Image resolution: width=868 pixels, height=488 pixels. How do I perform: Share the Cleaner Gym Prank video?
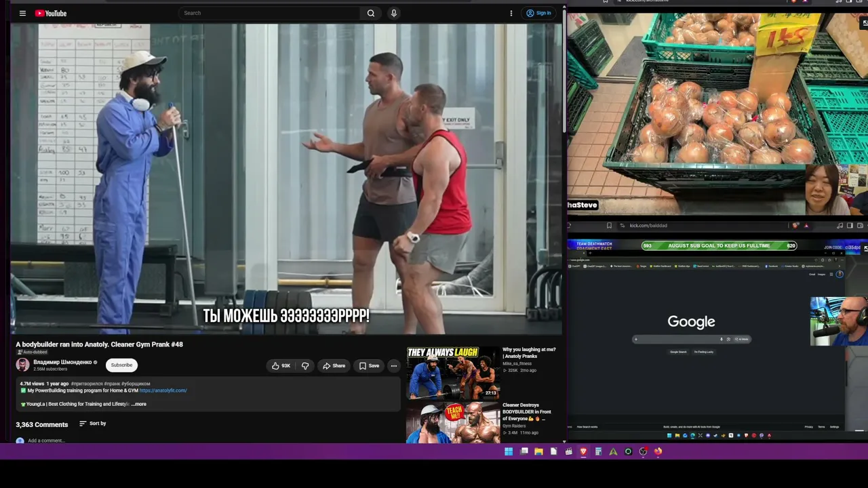click(334, 366)
